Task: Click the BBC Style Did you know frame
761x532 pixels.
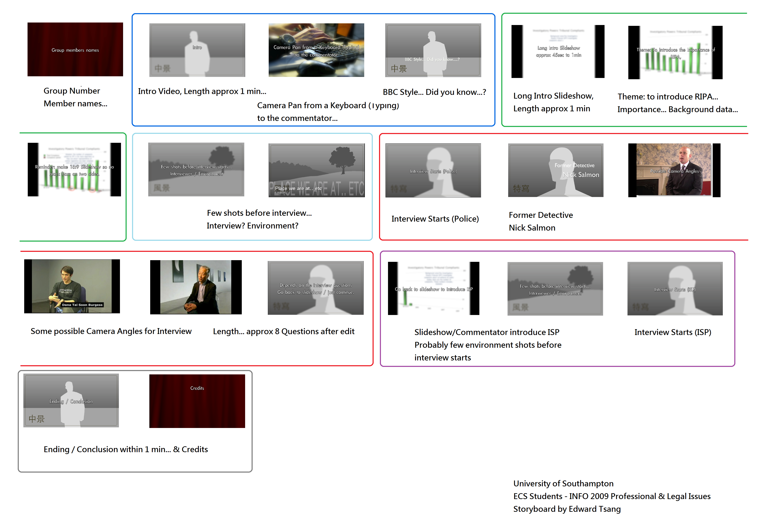Action: 433,50
